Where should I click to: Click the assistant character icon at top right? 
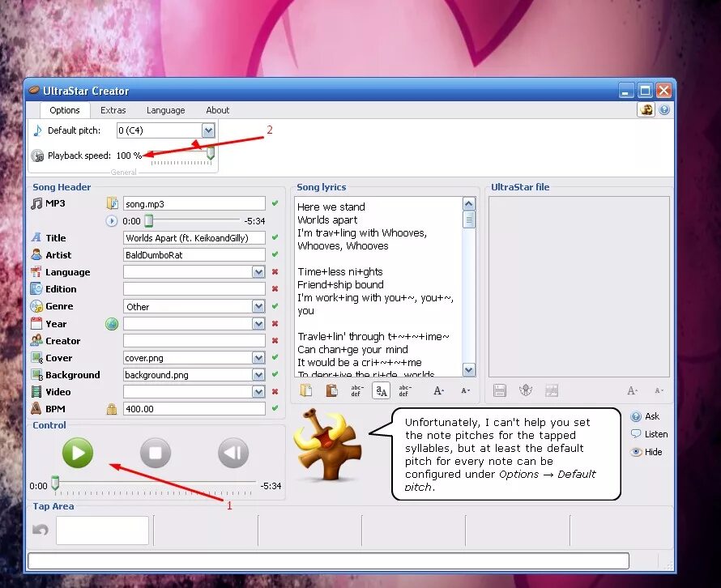[646, 110]
